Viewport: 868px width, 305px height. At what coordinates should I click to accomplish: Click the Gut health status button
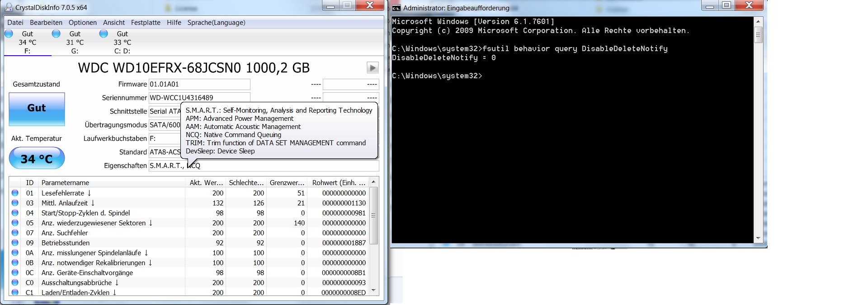(37, 109)
